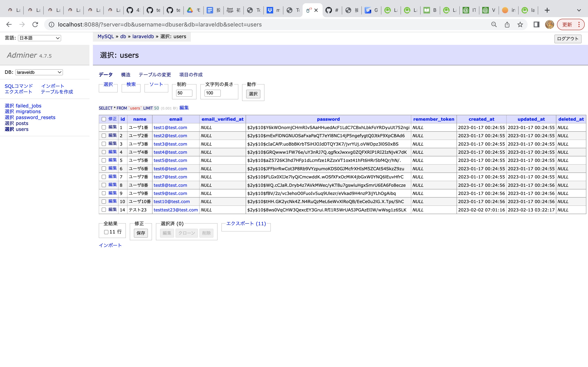Click the browser profile avatar icon

point(550,24)
